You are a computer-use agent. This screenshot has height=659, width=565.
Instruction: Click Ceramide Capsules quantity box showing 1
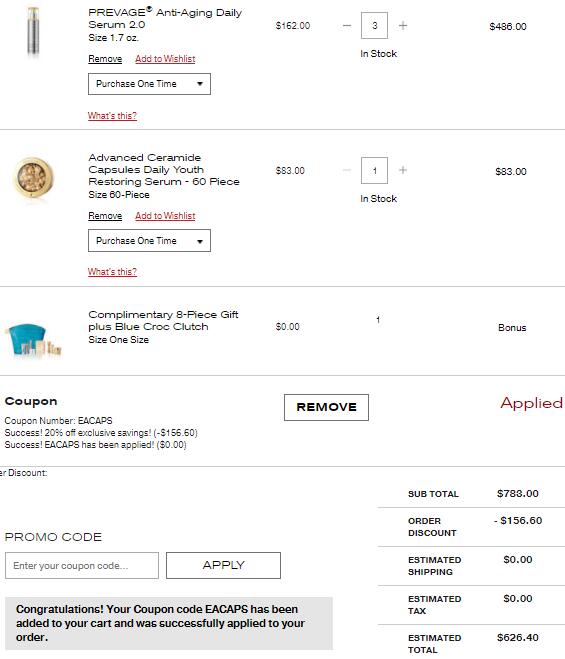coord(374,170)
